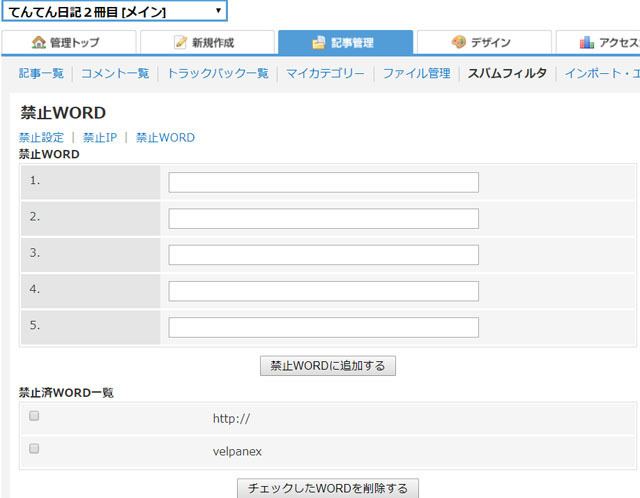
Task: Click the 禁止WORDに追加する button
Action: coord(328,366)
